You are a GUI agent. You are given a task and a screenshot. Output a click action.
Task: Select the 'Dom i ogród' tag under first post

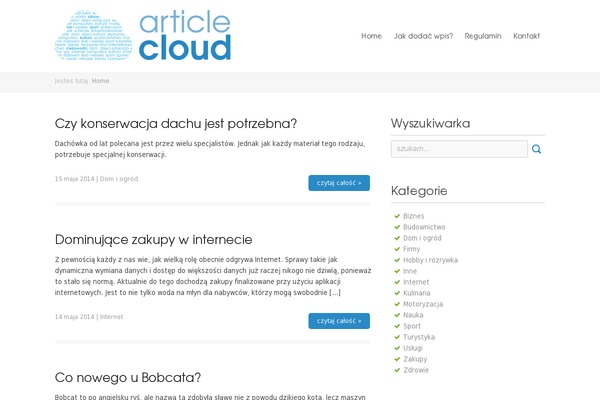[x=119, y=178]
